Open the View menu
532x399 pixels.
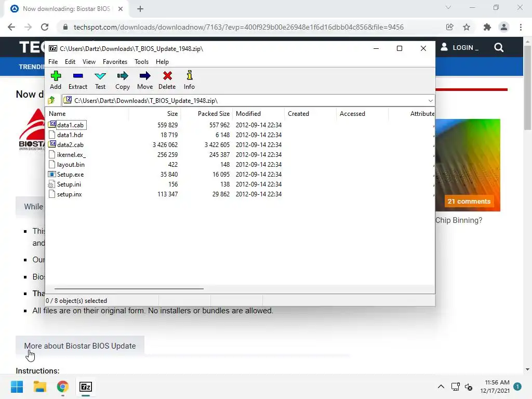pyautogui.click(x=89, y=62)
